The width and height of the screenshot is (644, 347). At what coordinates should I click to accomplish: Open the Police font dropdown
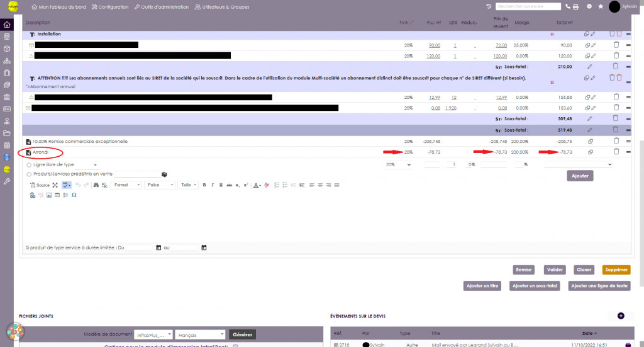point(160,185)
